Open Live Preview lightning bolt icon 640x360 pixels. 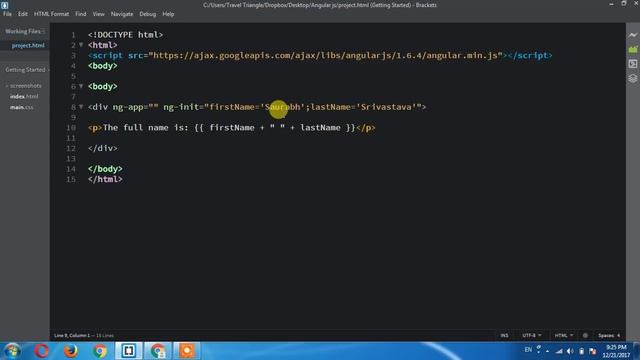(633, 35)
